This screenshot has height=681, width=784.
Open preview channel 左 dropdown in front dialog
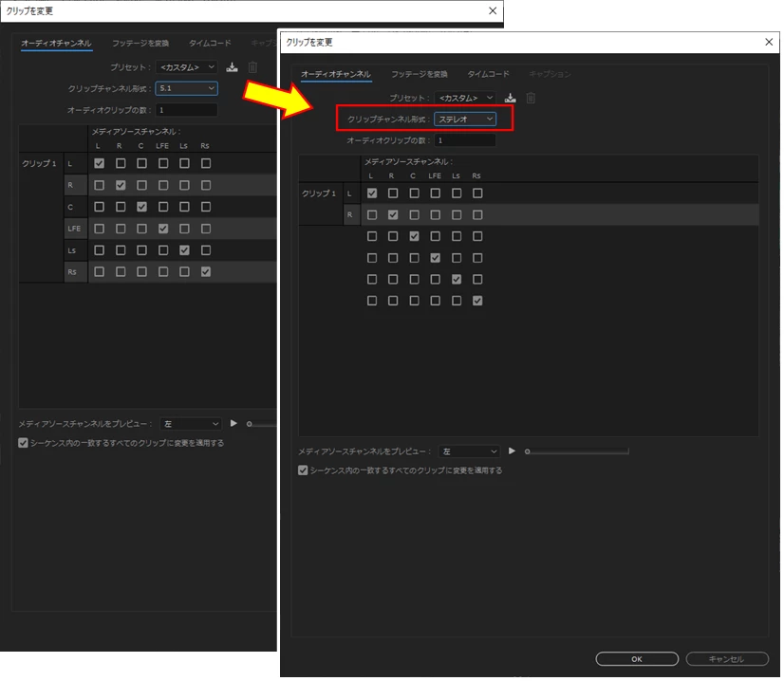[470, 451]
